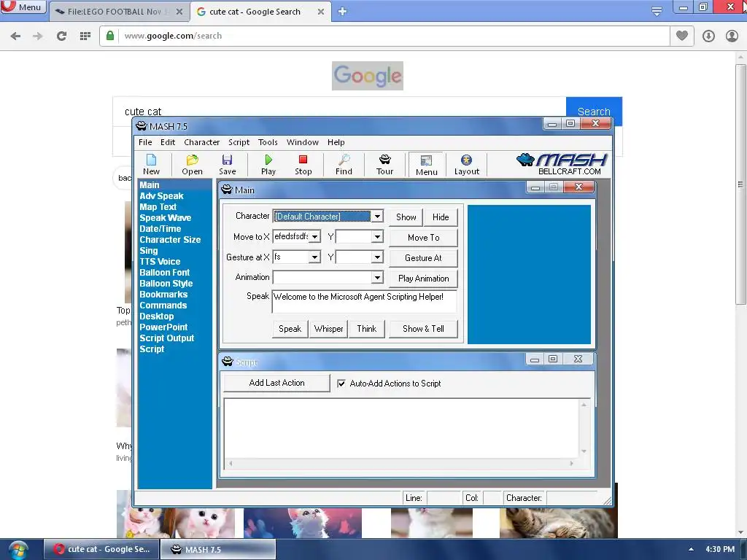This screenshot has width=747, height=560.
Task: Click the Layout toolbar icon
Action: tap(466, 165)
